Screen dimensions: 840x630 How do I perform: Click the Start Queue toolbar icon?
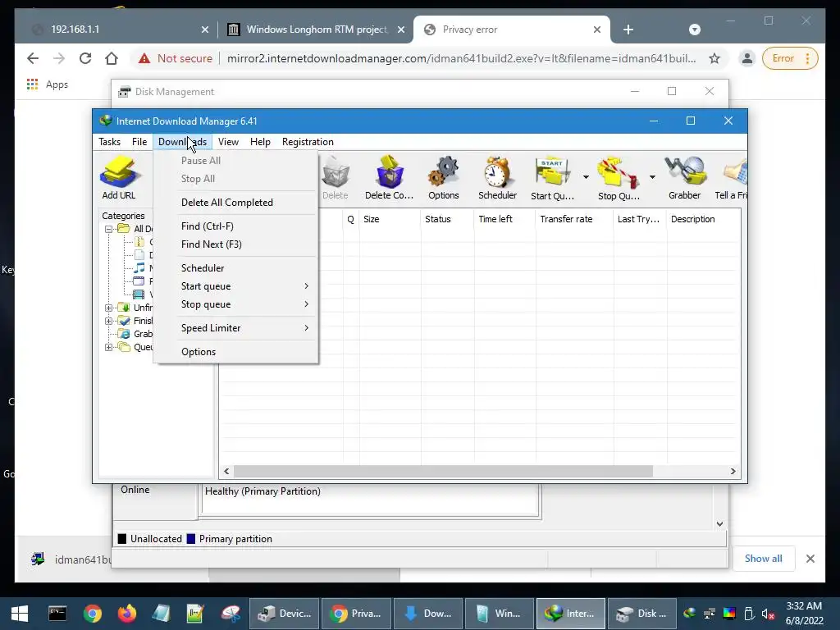tap(552, 178)
